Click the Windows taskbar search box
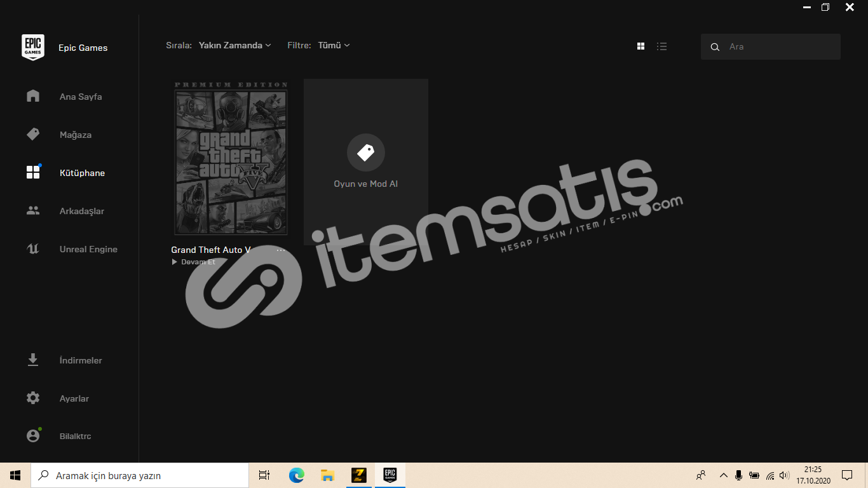 point(140,475)
